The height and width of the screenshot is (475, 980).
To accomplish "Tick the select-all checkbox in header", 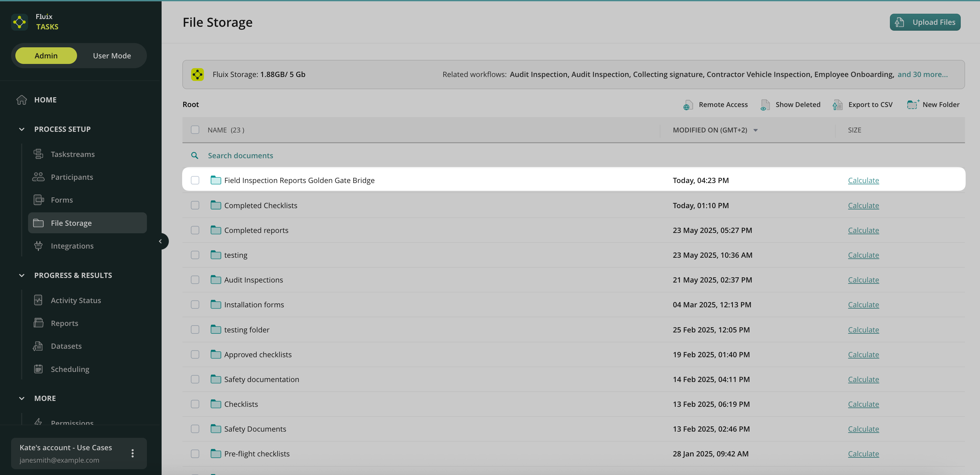I will 195,130.
